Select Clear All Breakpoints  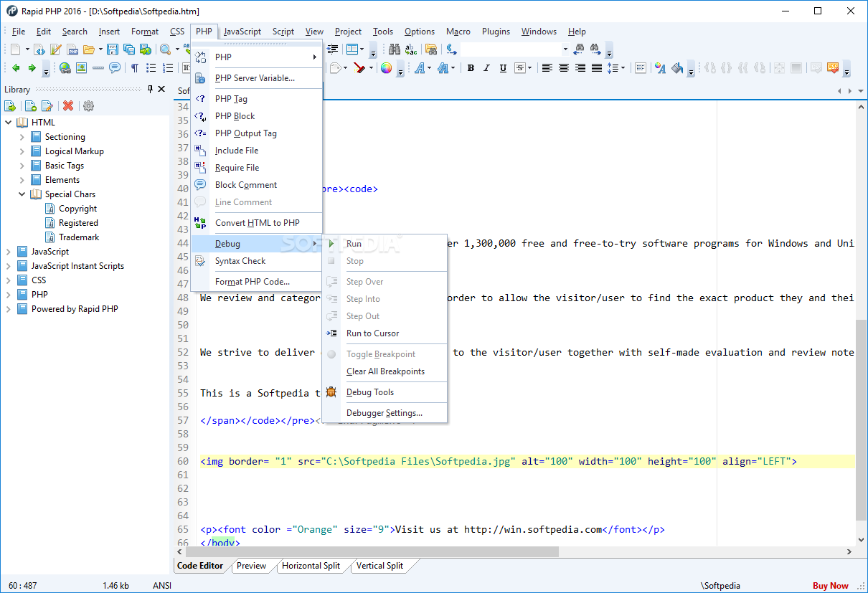(x=385, y=371)
